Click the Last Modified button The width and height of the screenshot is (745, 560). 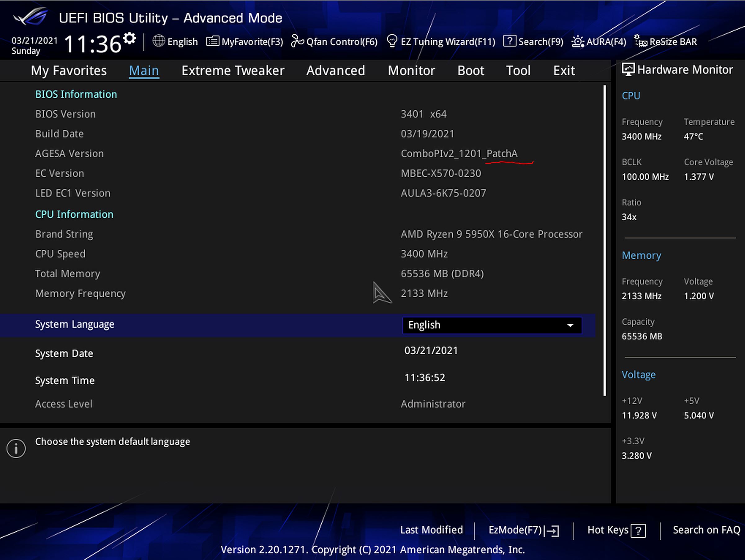[x=431, y=530]
